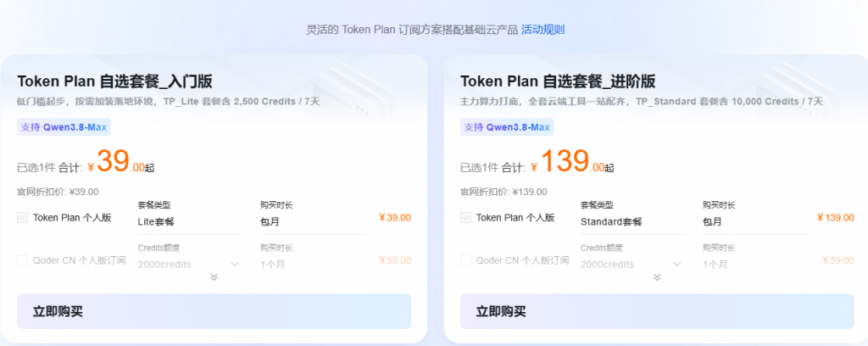Open the Credits额度 2000credits dropdown in 进阶版 card

click(633, 265)
